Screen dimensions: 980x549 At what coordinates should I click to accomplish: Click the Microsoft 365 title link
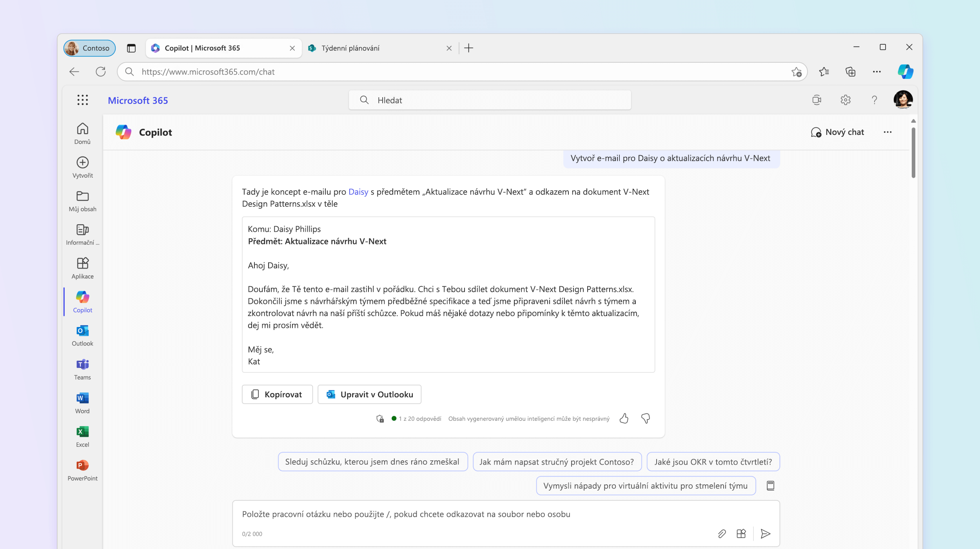point(138,100)
